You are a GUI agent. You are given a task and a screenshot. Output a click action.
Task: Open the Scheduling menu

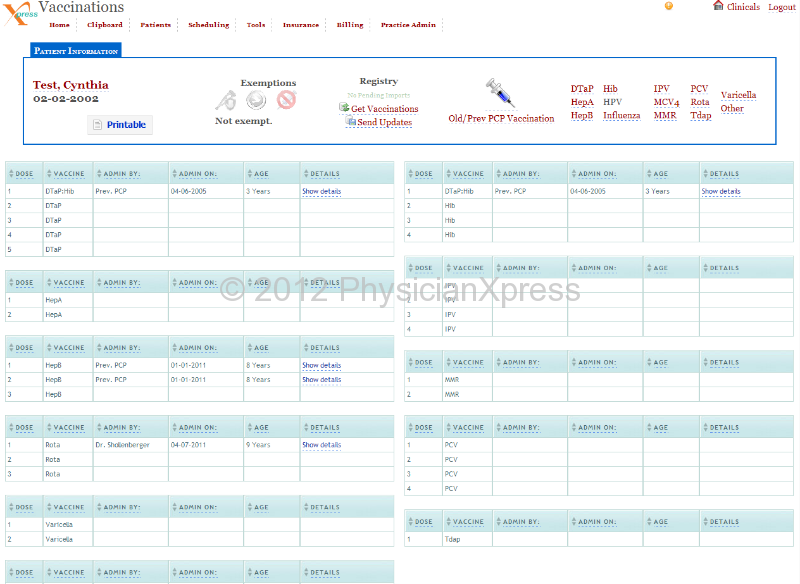tap(208, 25)
